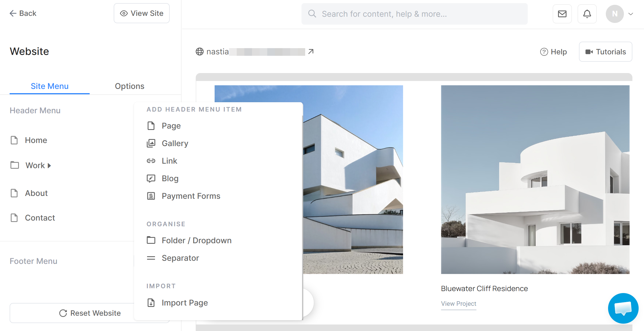Screen dimensions: 644x331
Task: Click the Link chain icon
Action: click(151, 161)
